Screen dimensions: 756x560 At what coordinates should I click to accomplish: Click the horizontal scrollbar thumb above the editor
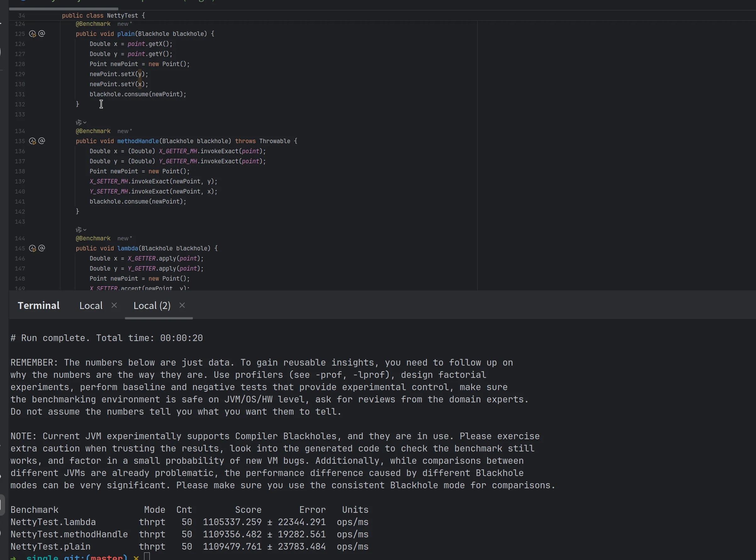(64, 8)
